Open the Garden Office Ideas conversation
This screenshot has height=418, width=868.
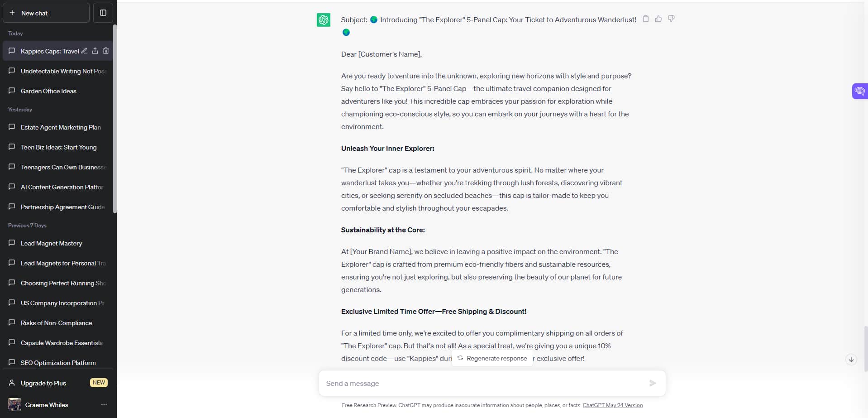point(48,91)
